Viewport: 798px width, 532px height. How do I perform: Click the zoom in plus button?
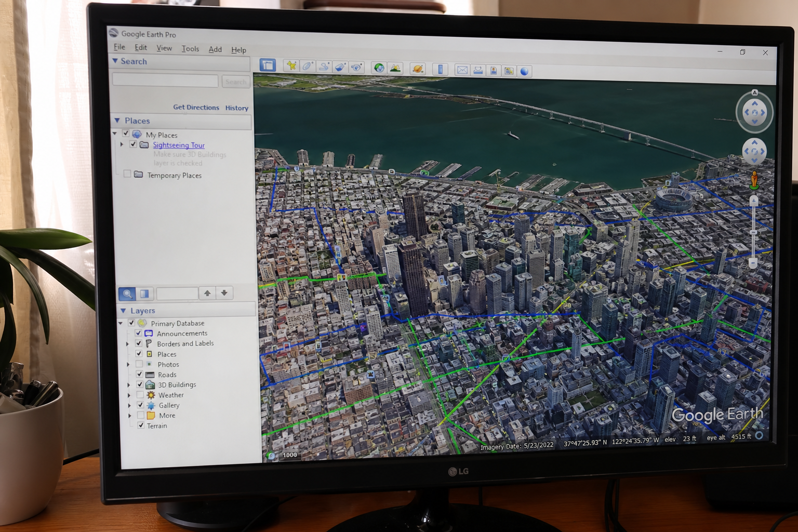tap(754, 200)
